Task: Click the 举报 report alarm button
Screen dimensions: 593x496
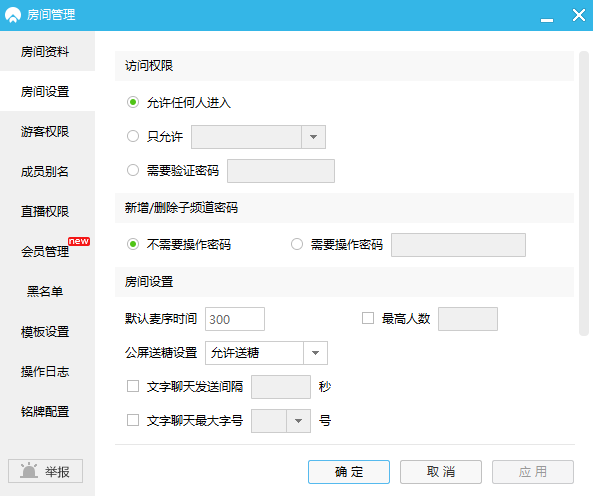Action: 45,471
